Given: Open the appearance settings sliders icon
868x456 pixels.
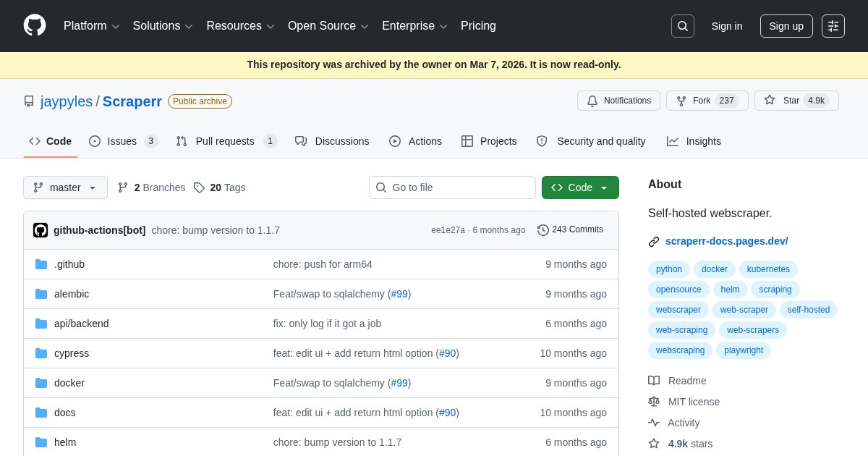Looking at the screenshot, I should coord(833,26).
